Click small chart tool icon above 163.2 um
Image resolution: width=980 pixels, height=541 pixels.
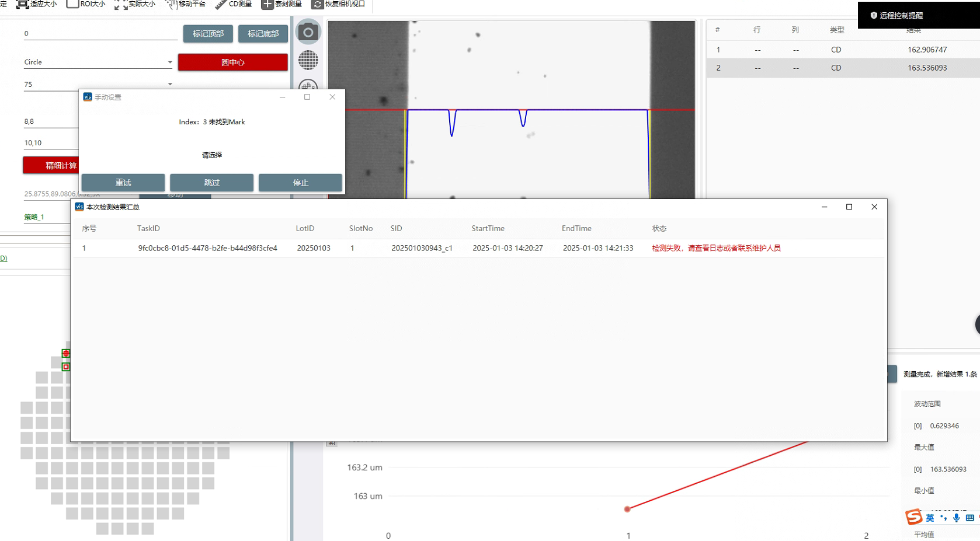point(332,443)
